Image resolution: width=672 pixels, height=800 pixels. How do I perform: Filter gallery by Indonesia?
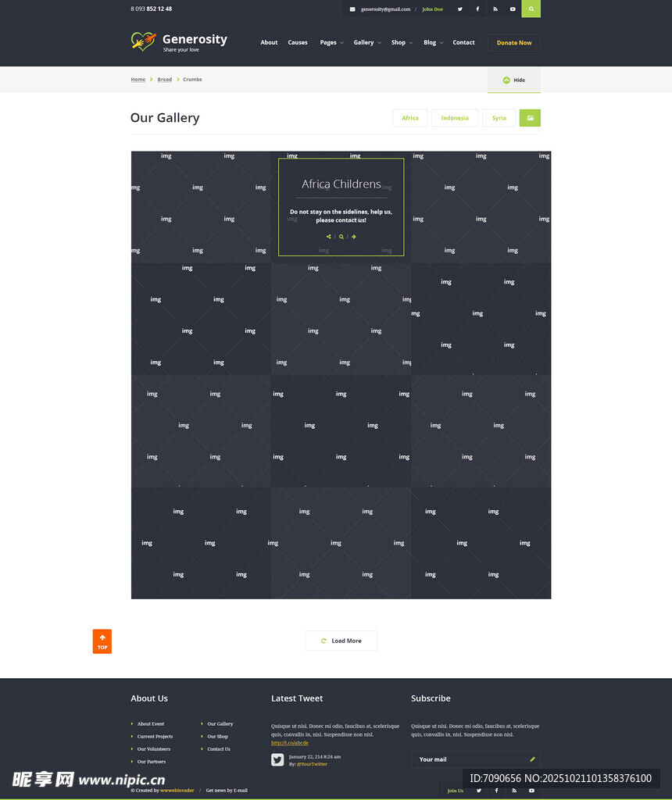pyautogui.click(x=455, y=118)
